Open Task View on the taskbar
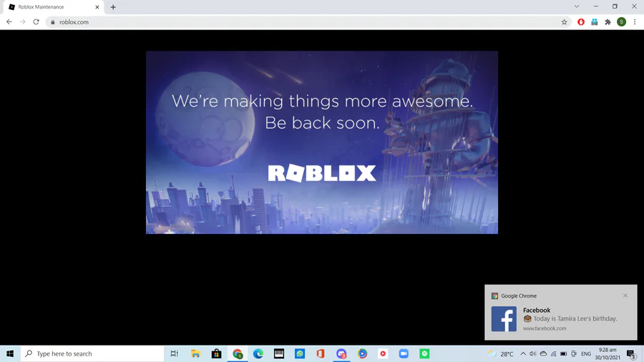The height and width of the screenshot is (362, 644). (x=174, y=353)
